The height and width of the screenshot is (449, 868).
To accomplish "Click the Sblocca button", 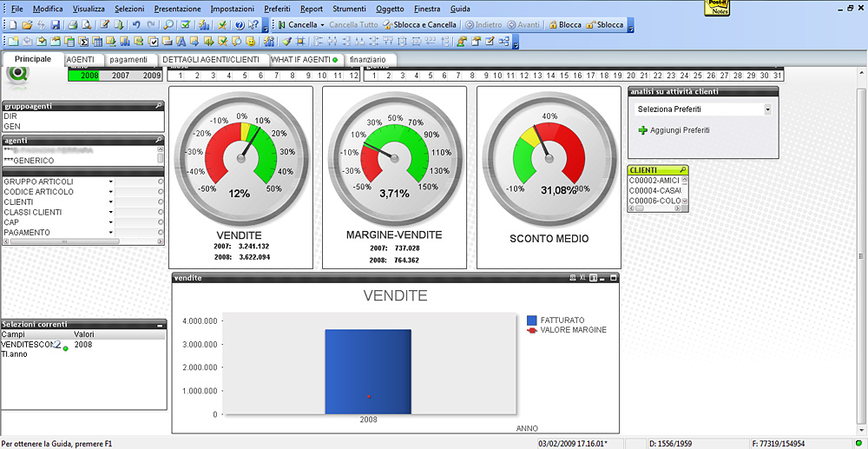I will [605, 25].
